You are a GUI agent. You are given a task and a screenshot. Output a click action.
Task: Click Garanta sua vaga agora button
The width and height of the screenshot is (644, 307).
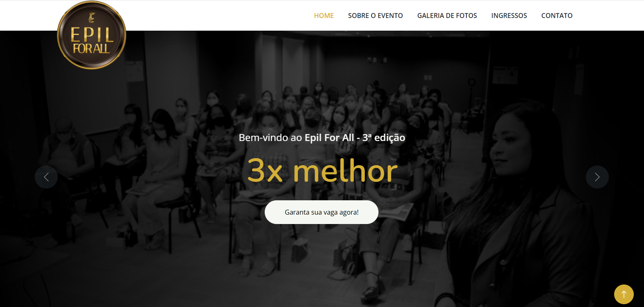(322, 212)
